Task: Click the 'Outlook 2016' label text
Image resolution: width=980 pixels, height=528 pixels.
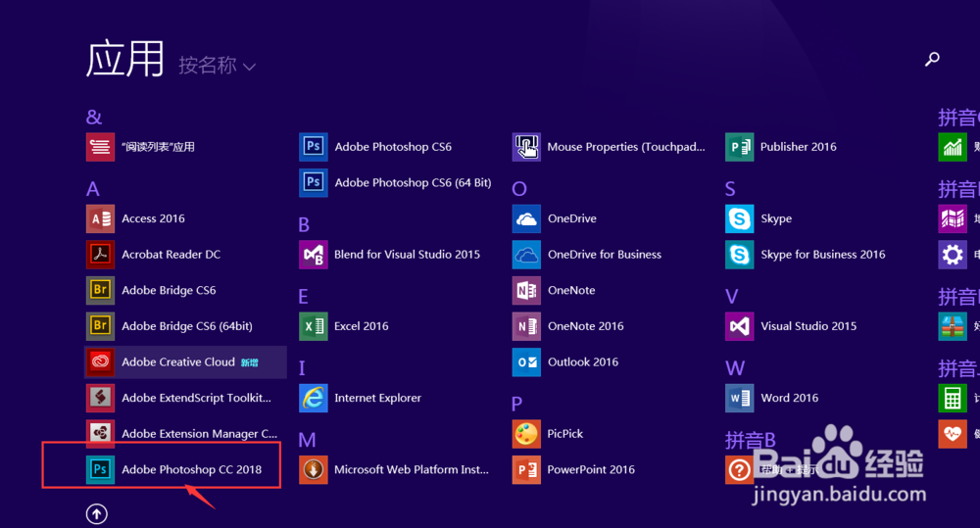Action: click(583, 361)
